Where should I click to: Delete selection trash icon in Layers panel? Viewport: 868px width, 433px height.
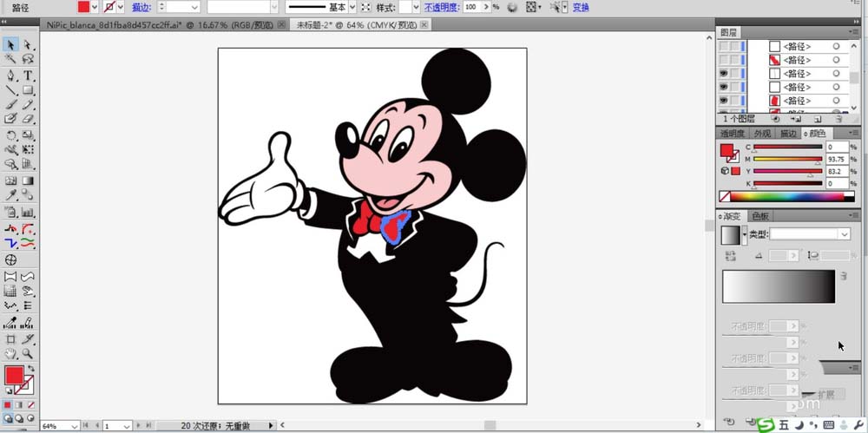(x=838, y=119)
